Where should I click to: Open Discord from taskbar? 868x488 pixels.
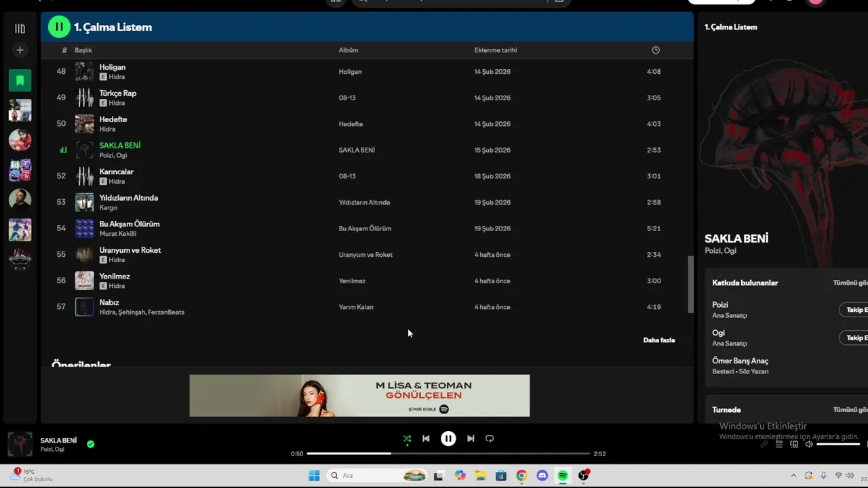(542, 476)
